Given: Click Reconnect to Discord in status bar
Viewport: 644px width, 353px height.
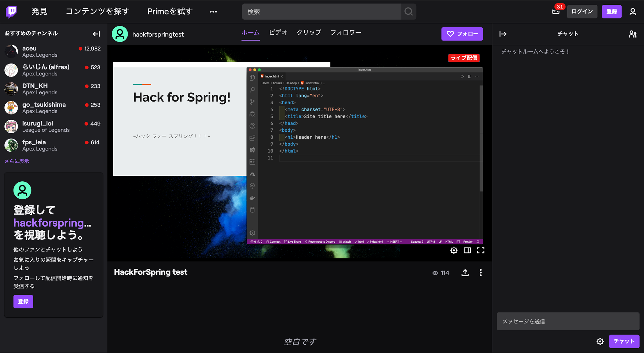Looking at the screenshot, I should [x=320, y=242].
